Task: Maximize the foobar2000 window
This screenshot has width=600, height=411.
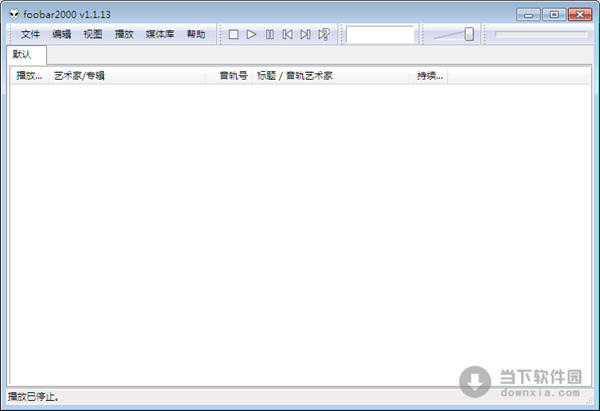Action: [x=554, y=15]
